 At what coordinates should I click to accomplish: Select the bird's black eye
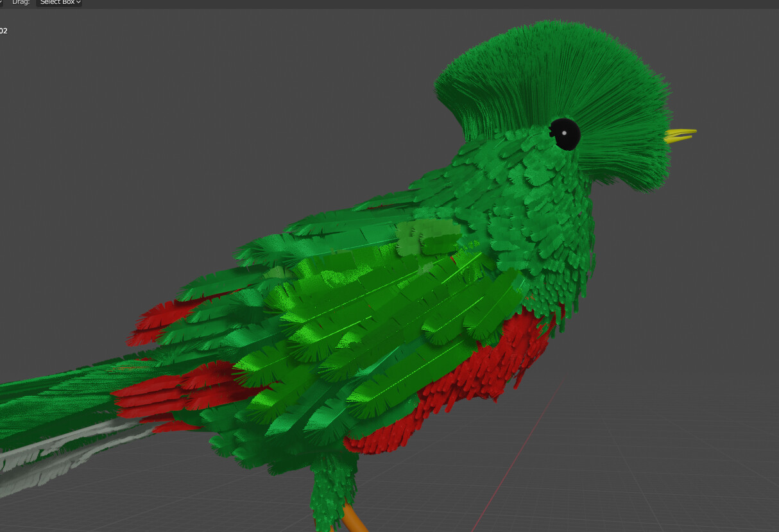coord(565,133)
